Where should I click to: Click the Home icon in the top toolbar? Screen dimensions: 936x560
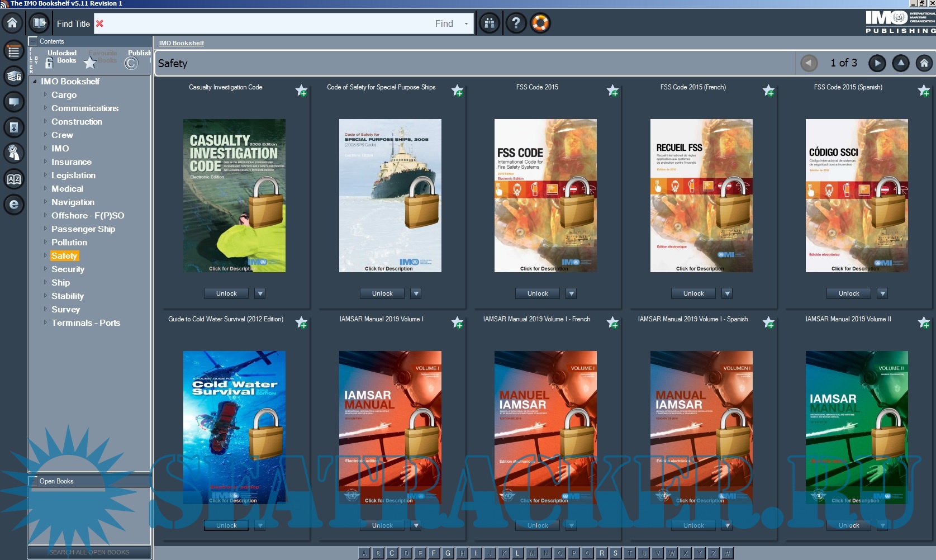point(12,23)
